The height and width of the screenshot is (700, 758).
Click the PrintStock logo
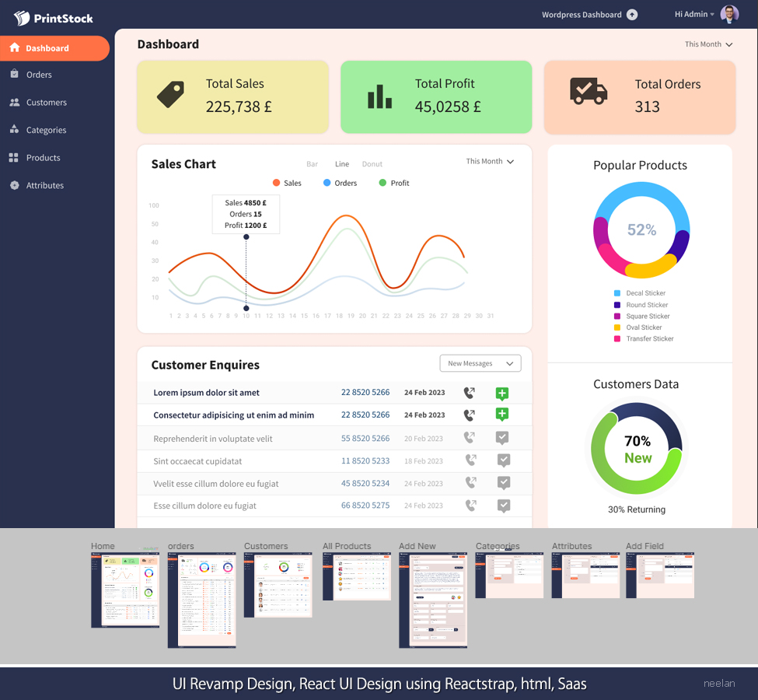pyautogui.click(x=54, y=18)
